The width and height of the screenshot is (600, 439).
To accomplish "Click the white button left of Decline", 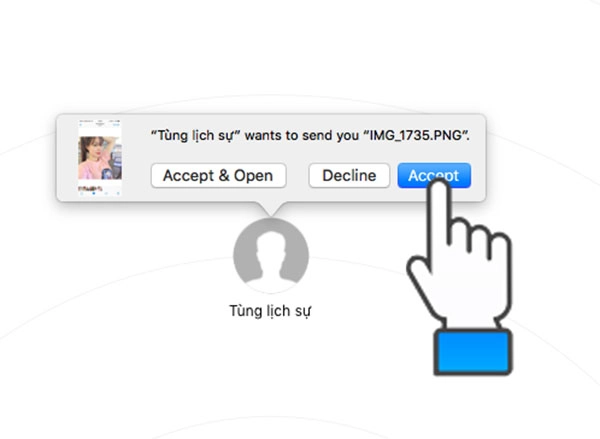I will click(x=218, y=176).
